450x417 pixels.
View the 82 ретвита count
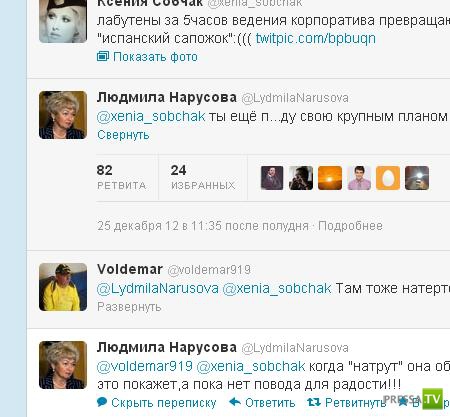coord(121,177)
